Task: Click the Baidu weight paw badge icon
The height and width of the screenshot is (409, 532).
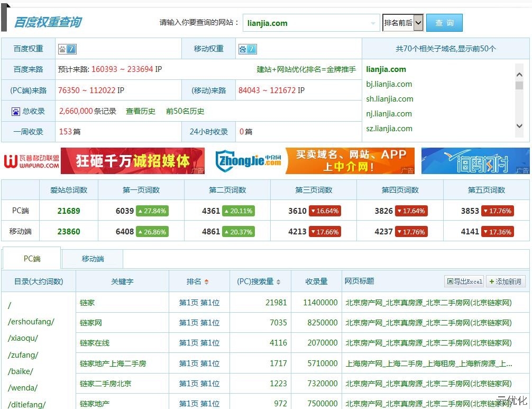Action: (x=67, y=49)
